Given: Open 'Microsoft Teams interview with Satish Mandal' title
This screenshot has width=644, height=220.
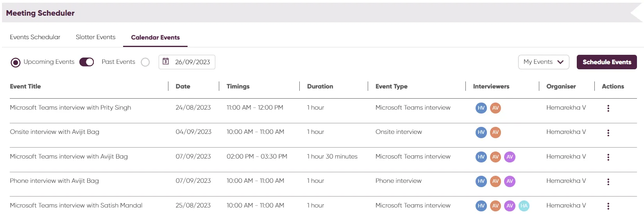Looking at the screenshot, I should tap(76, 206).
